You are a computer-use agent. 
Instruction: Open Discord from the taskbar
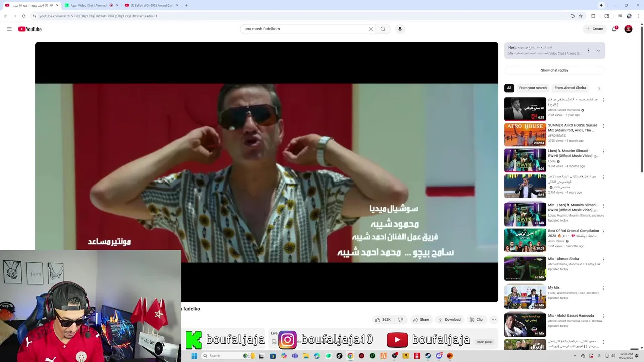pyautogui.click(x=439, y=356)
